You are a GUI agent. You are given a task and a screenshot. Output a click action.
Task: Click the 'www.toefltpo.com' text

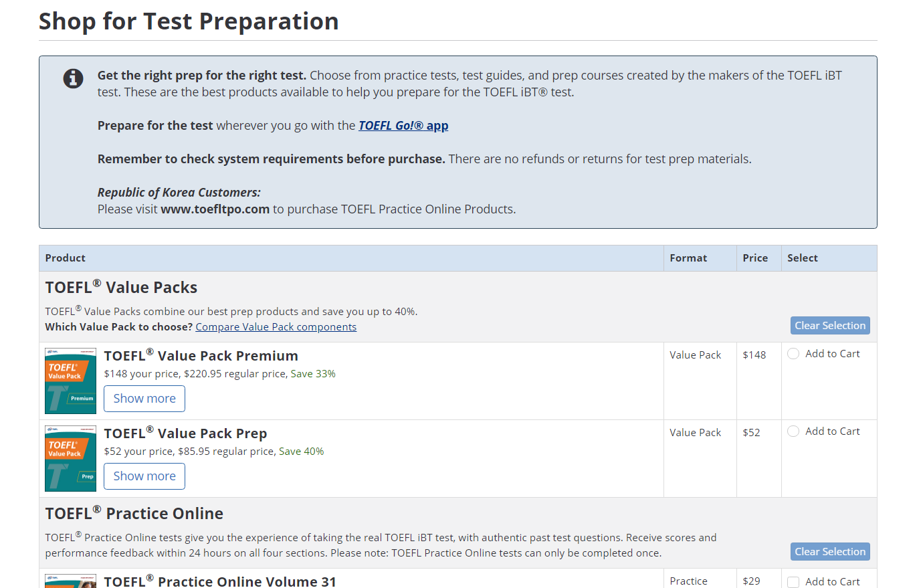(215, 209)
